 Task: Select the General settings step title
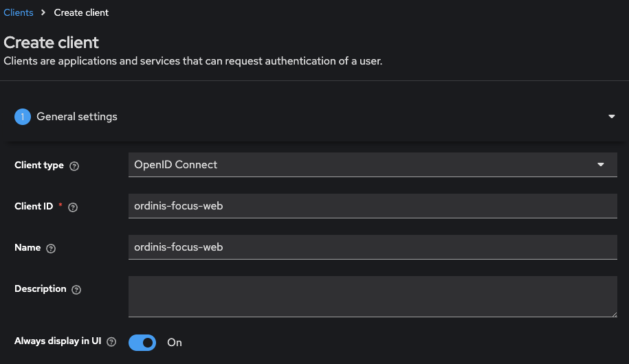click(x=77, y=117)
